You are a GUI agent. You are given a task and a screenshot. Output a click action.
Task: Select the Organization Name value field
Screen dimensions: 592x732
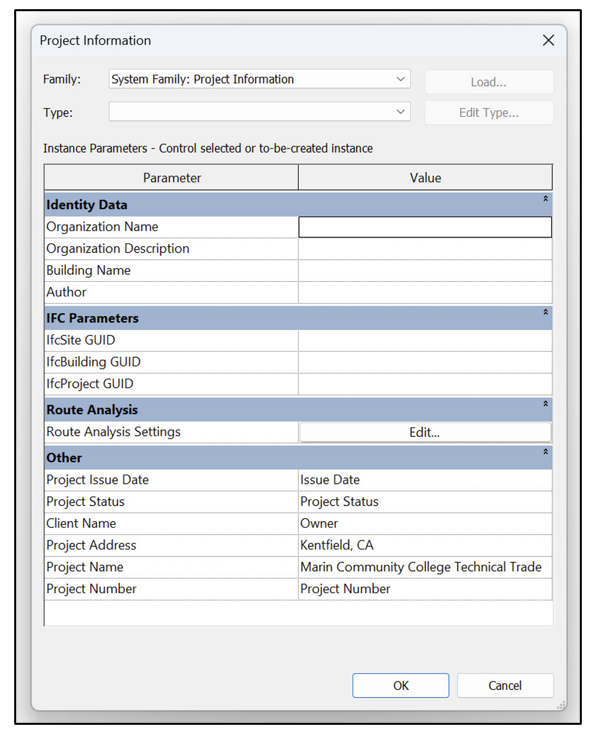pyautogui.click(x=425, y=227)
